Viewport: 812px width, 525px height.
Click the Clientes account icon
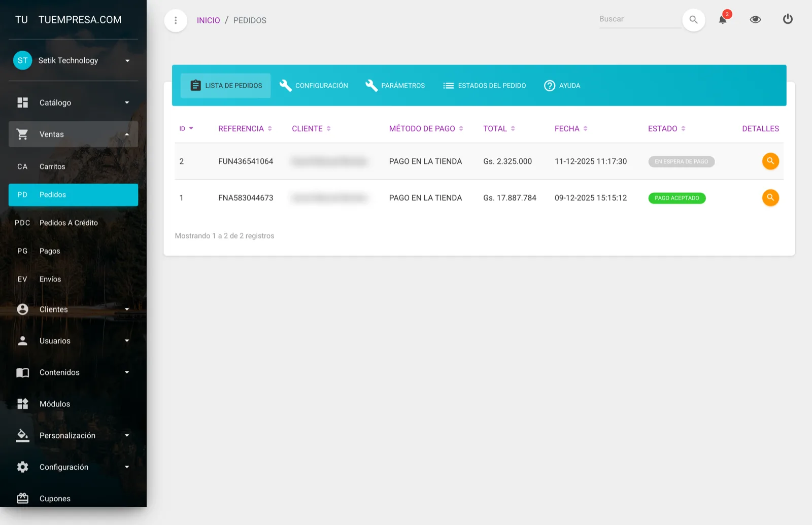22,309
